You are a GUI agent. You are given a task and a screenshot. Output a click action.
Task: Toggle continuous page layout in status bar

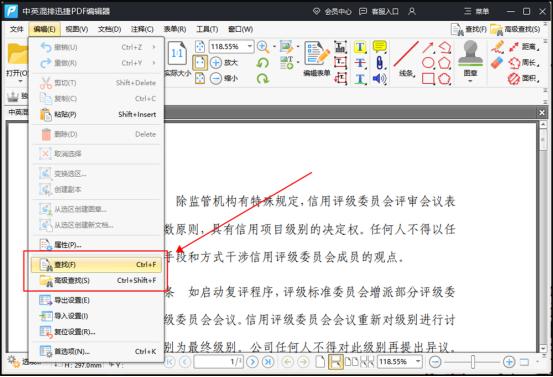tap(335, 362)
